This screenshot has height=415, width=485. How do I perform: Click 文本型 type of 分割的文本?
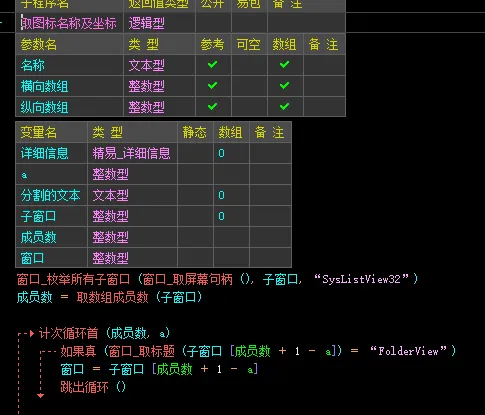pos(110,195)
